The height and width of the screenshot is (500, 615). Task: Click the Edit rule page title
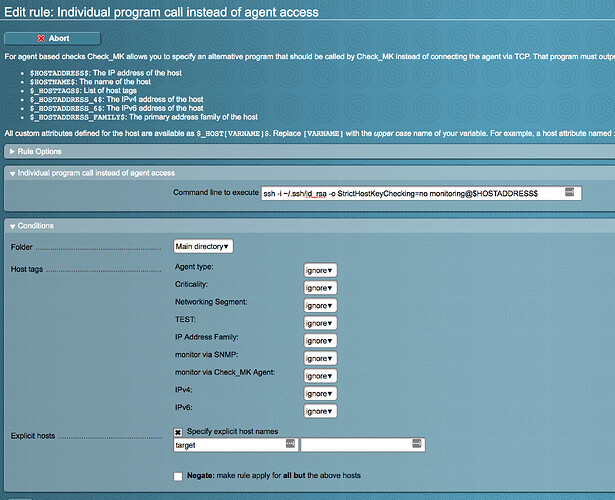point(161,12)
